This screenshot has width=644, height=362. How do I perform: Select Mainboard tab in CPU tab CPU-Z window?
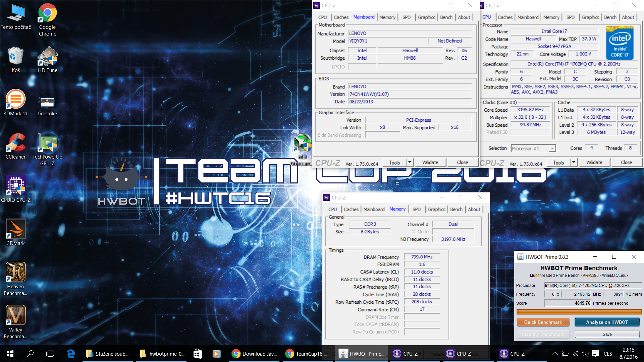click(x=528, y=17)
